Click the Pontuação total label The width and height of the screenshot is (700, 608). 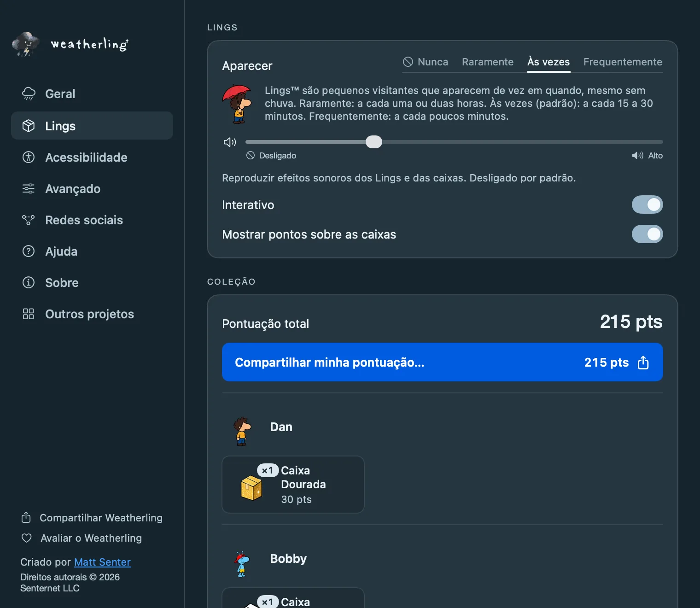[x=265, y=324]
